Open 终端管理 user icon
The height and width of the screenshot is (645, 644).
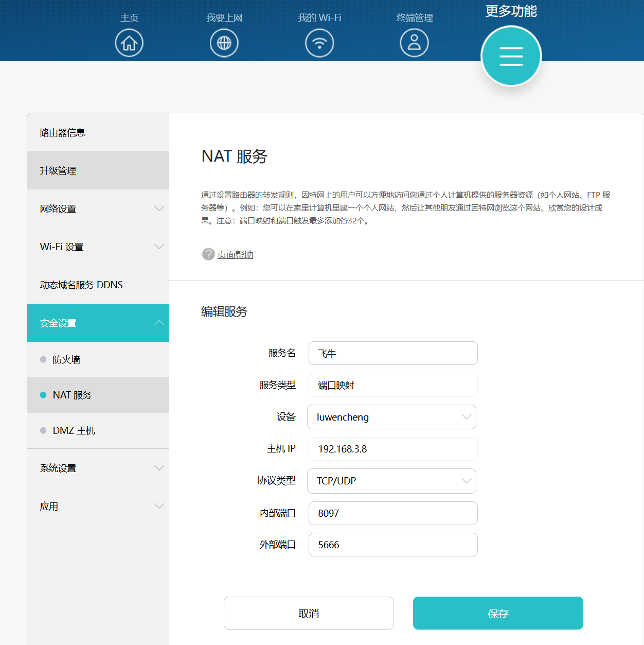pos(414,43)
